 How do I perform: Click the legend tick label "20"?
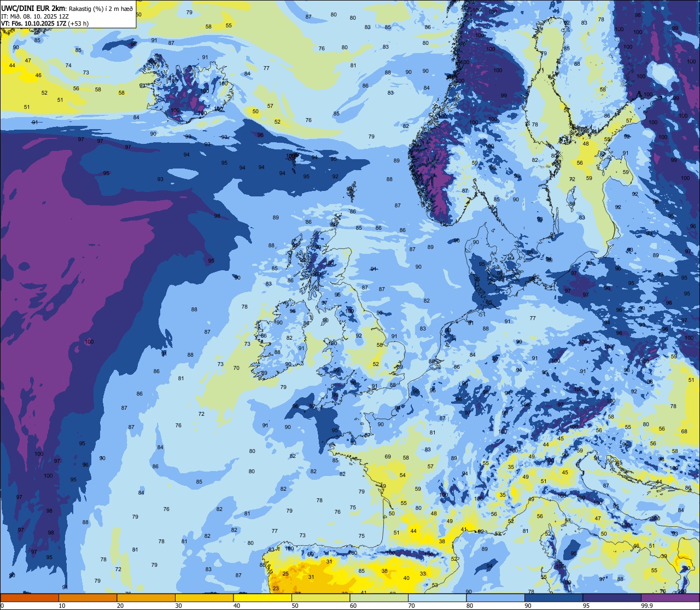coord(120,606)
